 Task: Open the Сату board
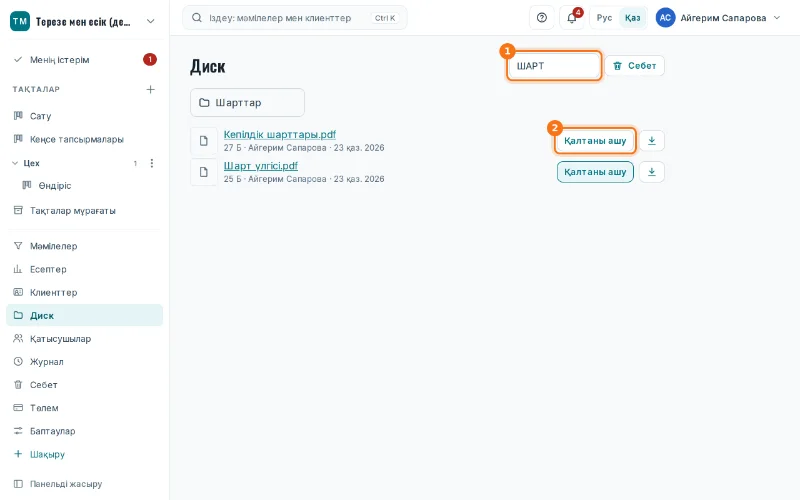(x=84, y=116)
